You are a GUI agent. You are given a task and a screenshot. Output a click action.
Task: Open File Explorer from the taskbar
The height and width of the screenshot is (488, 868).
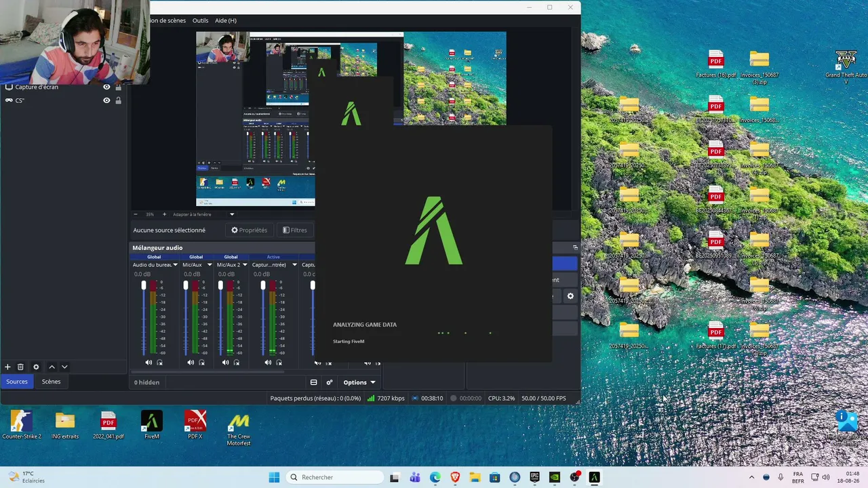[x=475, y=477]
